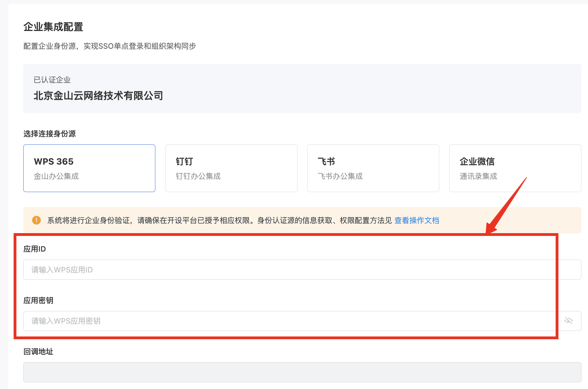Screen dimensions: 588x389
Task: Click the company name 北京金山云网络技术有限公司
Action: coord(98,96)
